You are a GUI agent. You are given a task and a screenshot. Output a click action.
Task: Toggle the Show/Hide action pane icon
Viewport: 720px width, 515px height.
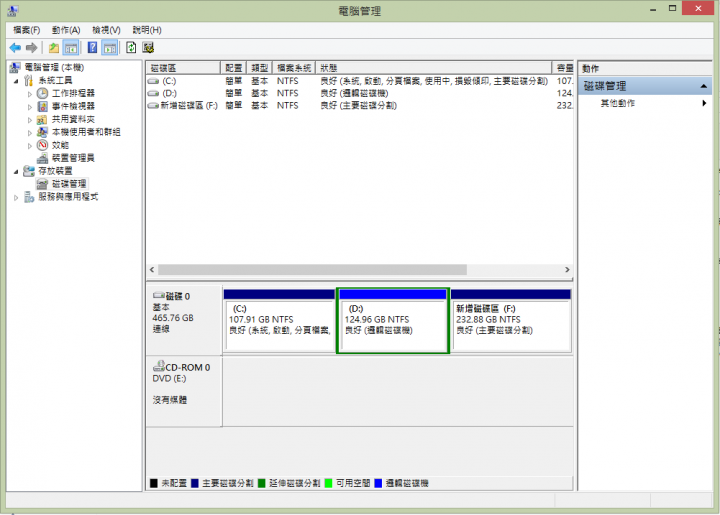[110, 48]
